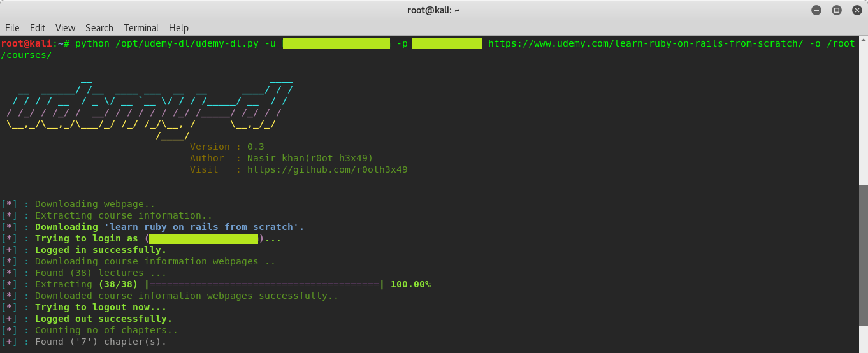
Task: Click the github.com/r0oth3x49 link
Action: [328, 169]
